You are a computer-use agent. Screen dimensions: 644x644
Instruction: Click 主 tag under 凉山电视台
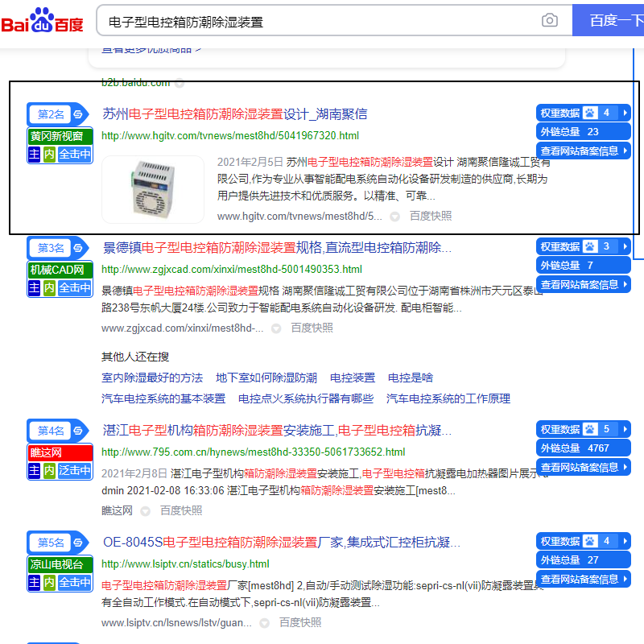(x=34, y=582)
